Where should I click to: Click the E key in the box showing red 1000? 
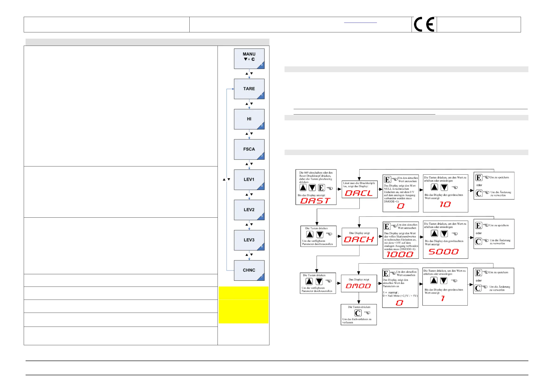[387, 226]
